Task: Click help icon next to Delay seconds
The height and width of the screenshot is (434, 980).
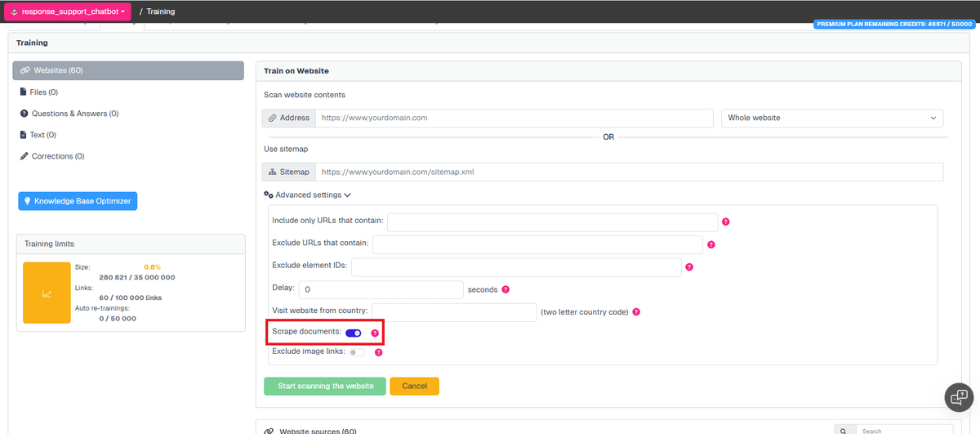Action: [x=506, y=289]
